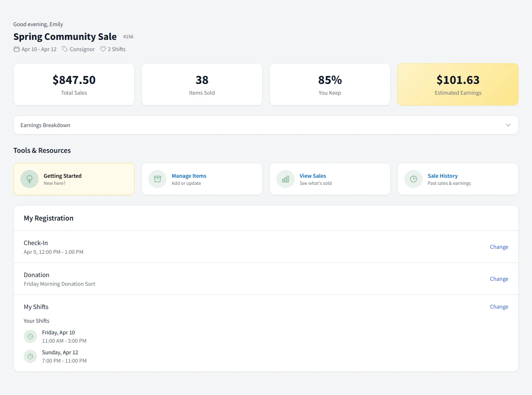The image size is (532, 395).
Task: Click the bar chart icon on View Sales card
Action: click(x=285, y=179)
